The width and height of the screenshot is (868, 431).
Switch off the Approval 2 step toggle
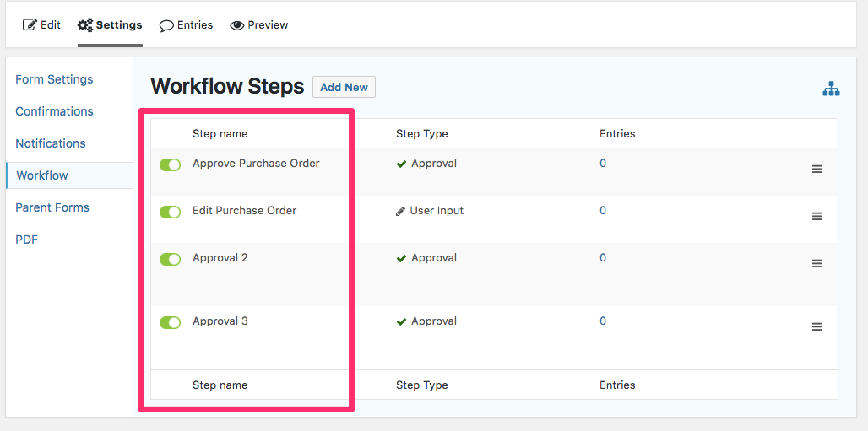170,259
